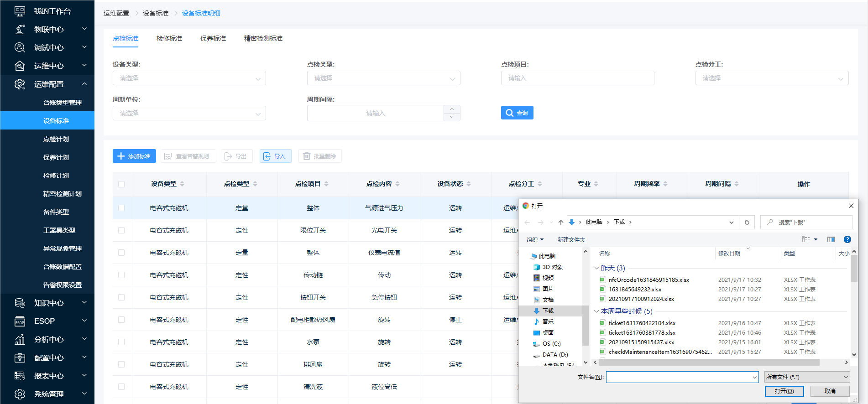Expand the 点检分工 filter dropdown

pos(771,78)
